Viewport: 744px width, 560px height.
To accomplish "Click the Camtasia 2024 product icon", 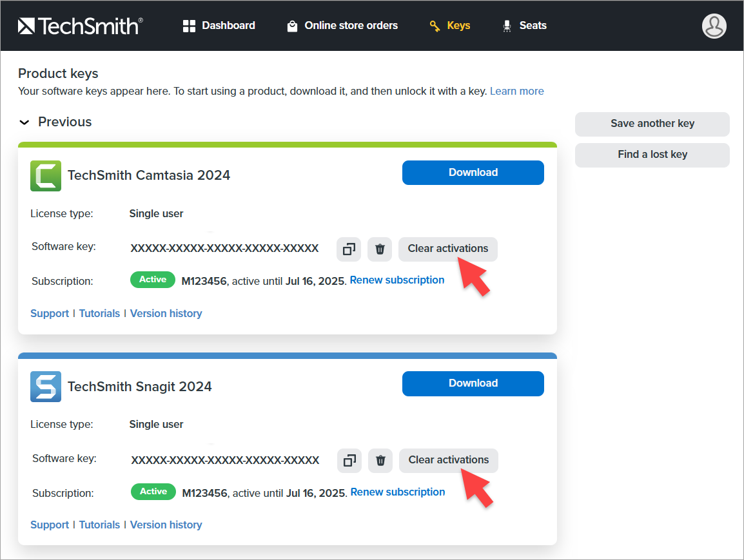I will pyautogui.click(x=46, y=176).
